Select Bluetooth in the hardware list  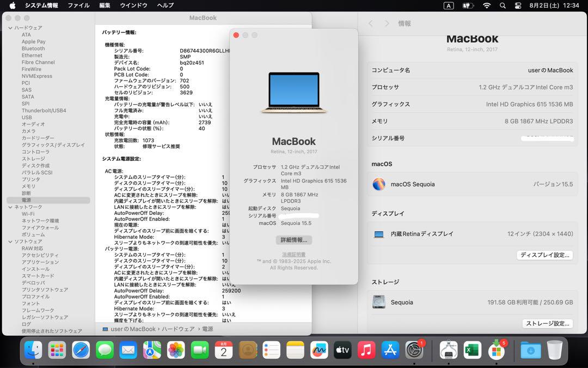33,49
